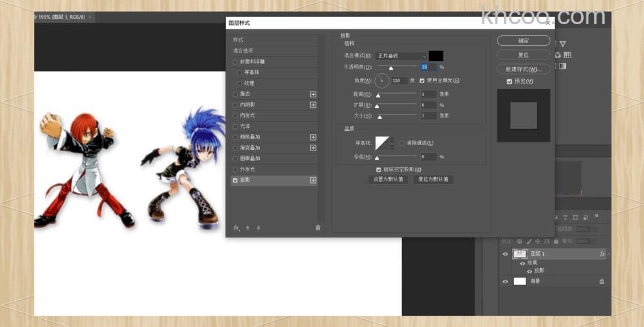The width and height of the screenshot is (644, 327).
Task: Uncheck the 预览 preview checkbox
Action: point(510,82)
